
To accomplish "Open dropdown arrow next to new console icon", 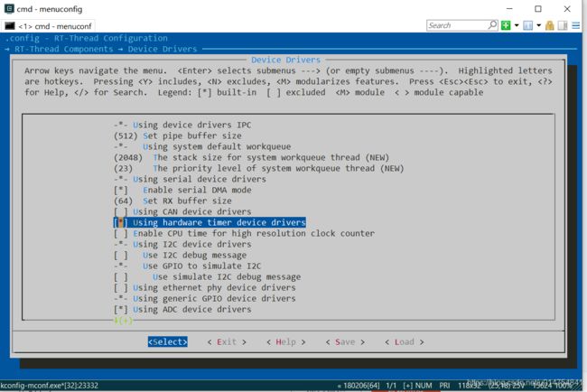I will 517,25.
